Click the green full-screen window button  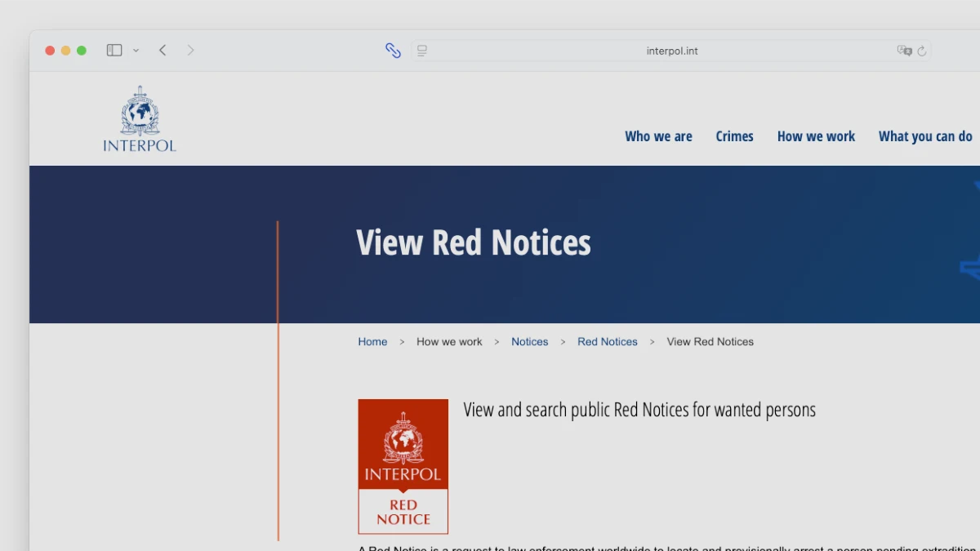tap(82, 51)
